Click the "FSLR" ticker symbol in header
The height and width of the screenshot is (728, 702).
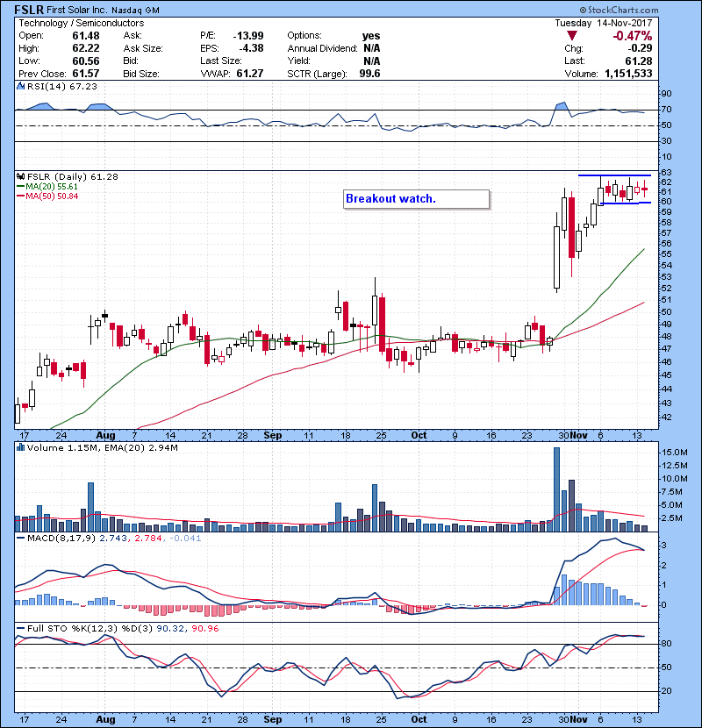[29, 10]
